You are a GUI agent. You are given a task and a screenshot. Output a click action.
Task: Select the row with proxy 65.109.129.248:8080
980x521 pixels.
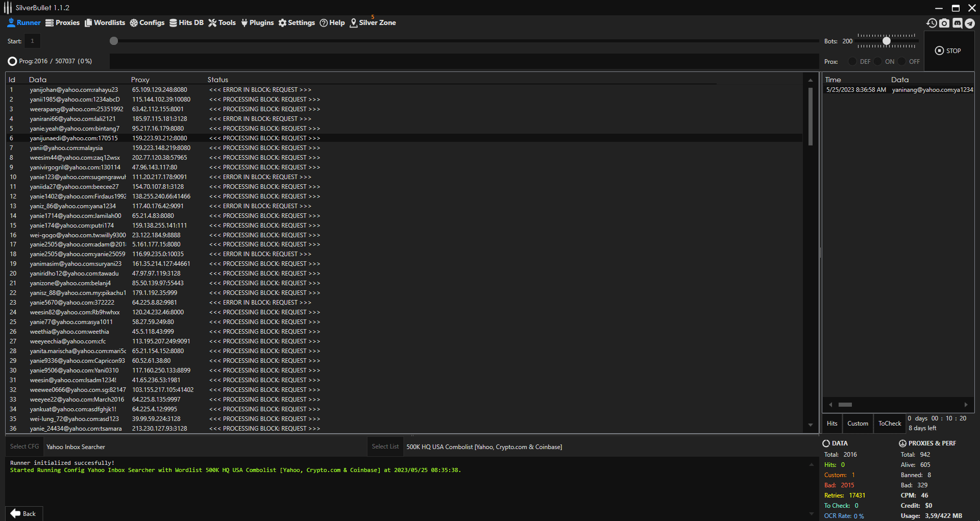(403, 90)
